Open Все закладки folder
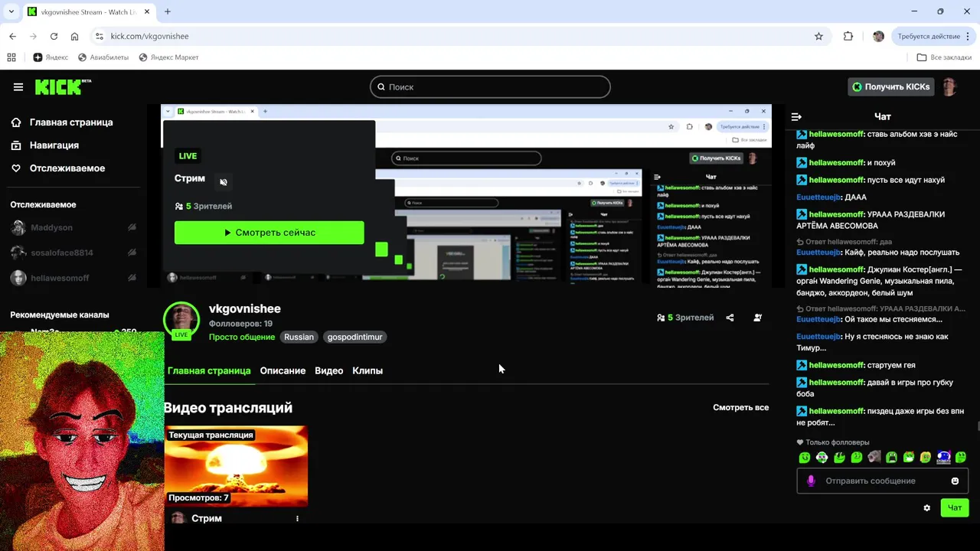Image resolution: width=980 pixels, height=551 pixels. click(x=945, y=57)
